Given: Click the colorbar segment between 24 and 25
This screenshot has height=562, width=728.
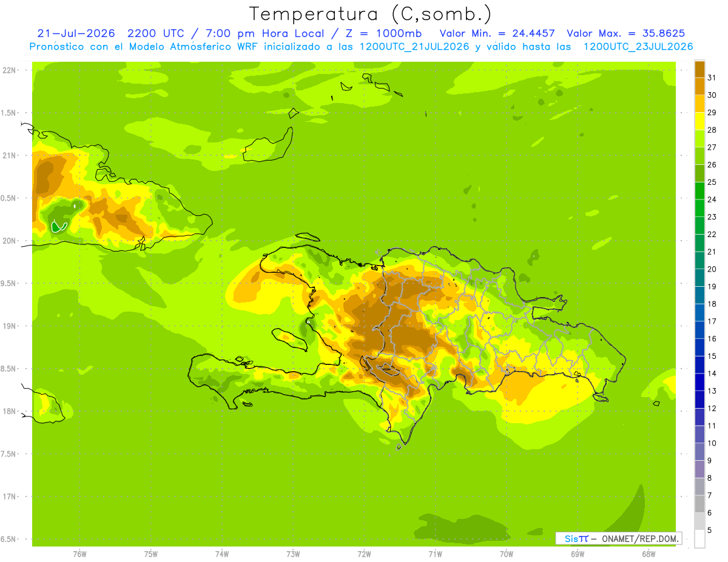Looking at the screenshot, I should click(x=699, y=191).
